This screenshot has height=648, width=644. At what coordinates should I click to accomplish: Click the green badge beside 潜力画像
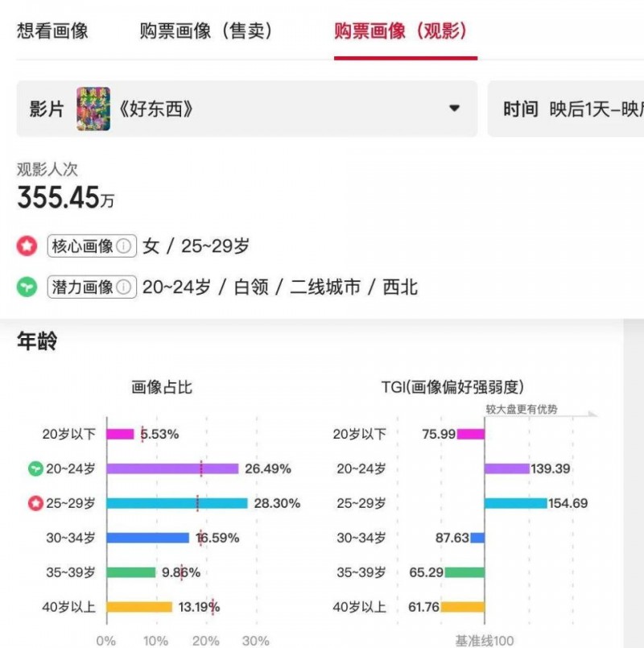coord(27,287)
